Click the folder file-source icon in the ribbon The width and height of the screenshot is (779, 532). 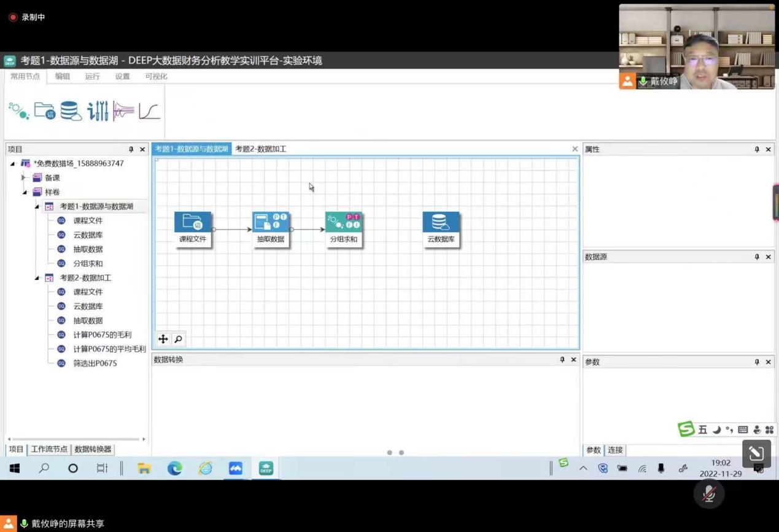click(x=45, y=111)
